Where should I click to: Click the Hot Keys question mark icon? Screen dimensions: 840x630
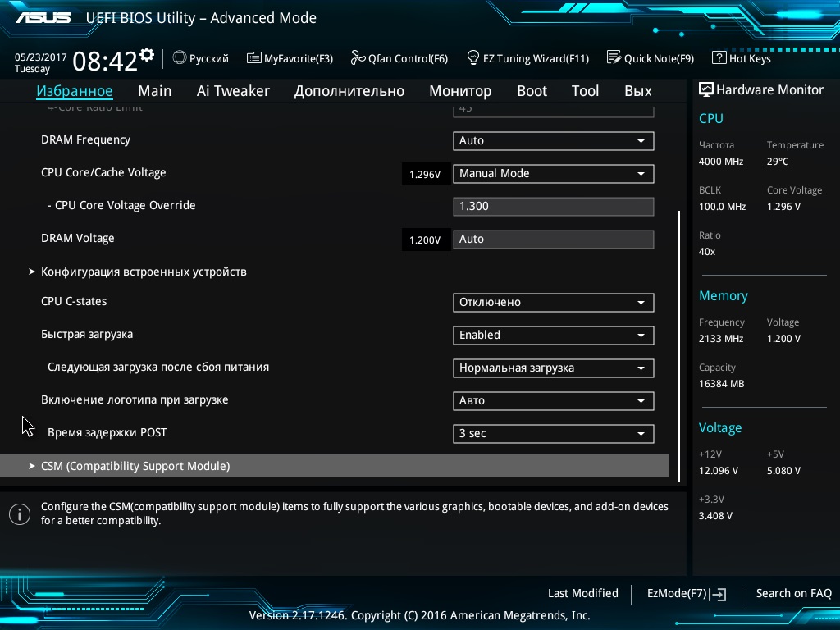(719, 57)
